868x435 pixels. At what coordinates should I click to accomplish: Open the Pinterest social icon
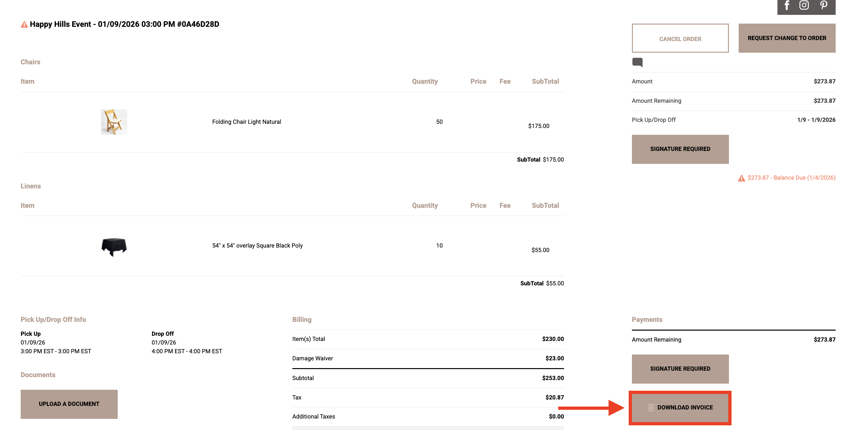(823, 5)
